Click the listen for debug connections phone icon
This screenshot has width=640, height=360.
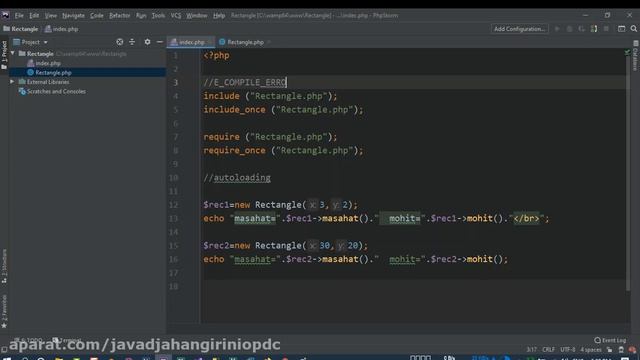pos(594,29)
